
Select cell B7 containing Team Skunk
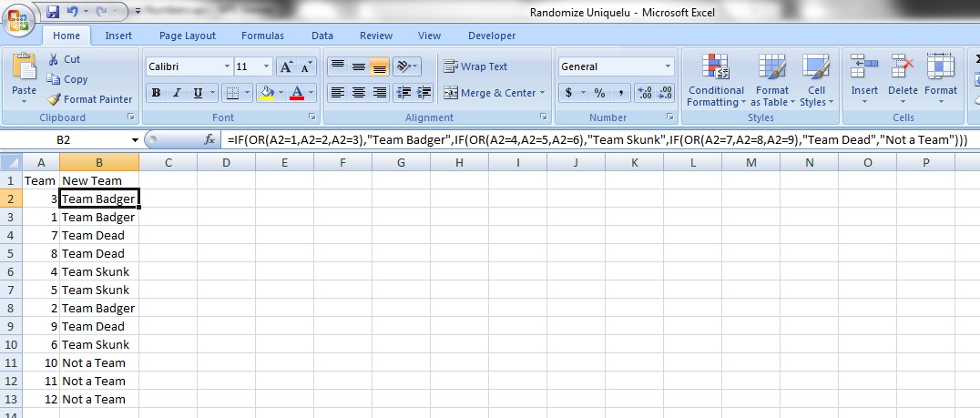(x=98, y=290)
